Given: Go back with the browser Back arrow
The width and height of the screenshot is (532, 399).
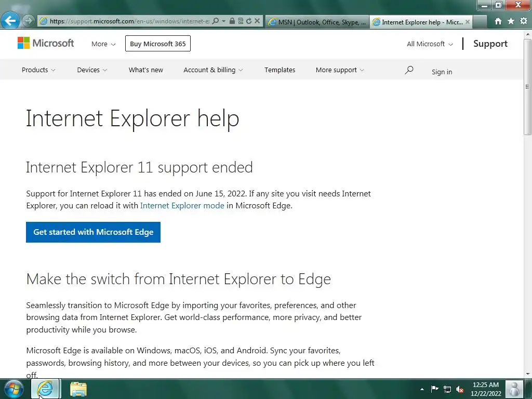Looking at the screenshot, I should 10,21.
